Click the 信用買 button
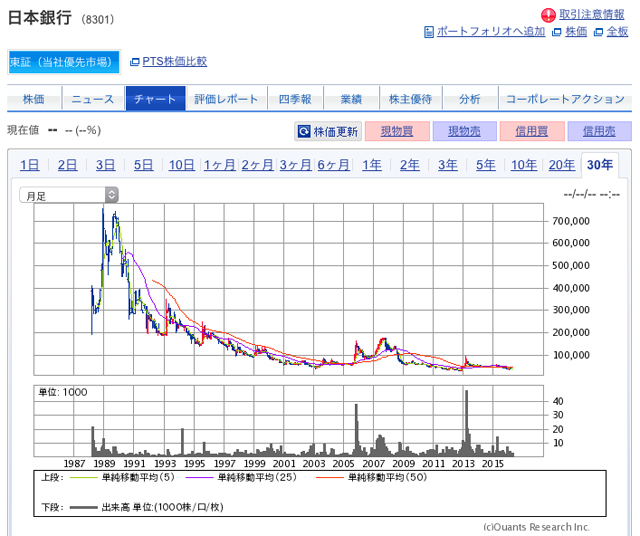The height and width of the screenshot is (536, 640). click(x=532, y=131)
